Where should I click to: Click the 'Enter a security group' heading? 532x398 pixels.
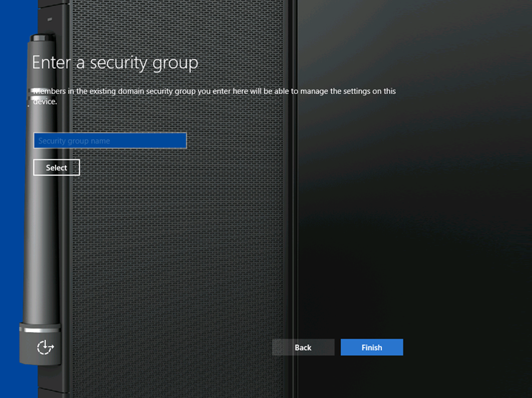coord(115,62)
